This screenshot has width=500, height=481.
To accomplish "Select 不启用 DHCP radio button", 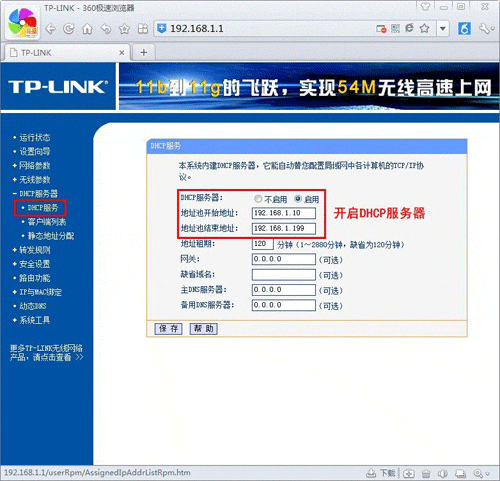I will [x=258, y=199].
